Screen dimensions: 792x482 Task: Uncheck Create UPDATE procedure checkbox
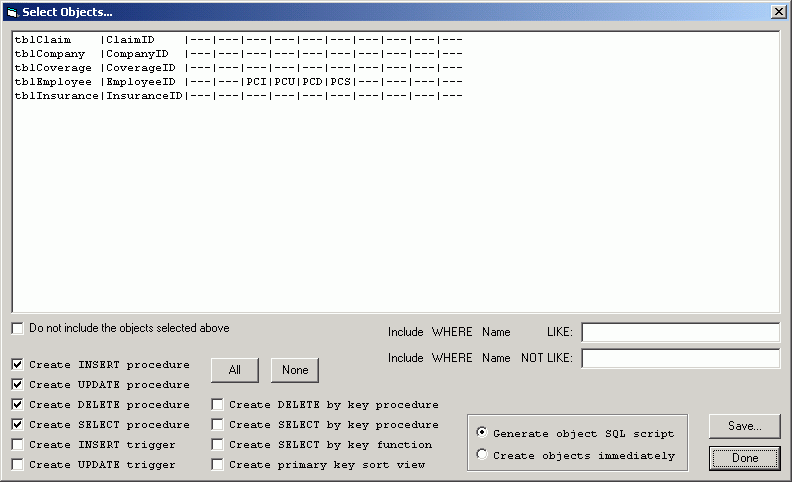click(18, 385)
